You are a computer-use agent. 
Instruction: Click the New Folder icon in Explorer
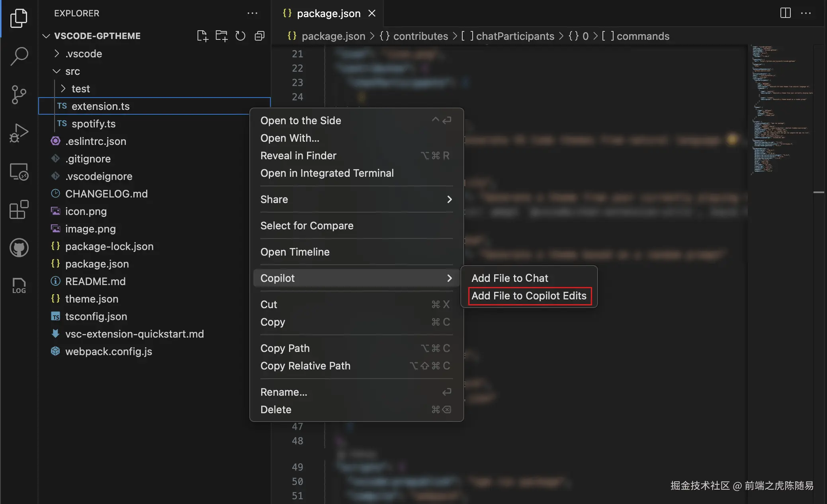(221, 36)
